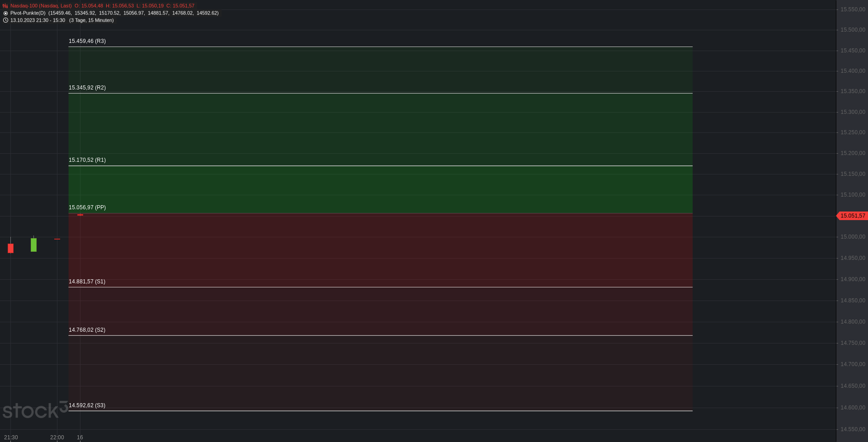This screenshot has width=868, height=442.
Task: Open Pivot-Punkte(D) indicator settings label
Action: click(28, 13)
